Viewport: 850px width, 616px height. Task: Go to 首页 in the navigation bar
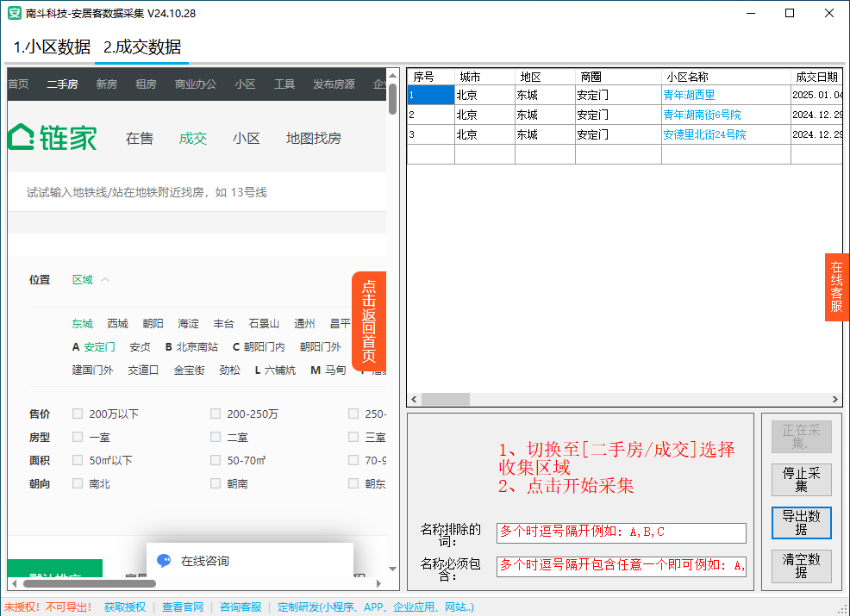18,84
